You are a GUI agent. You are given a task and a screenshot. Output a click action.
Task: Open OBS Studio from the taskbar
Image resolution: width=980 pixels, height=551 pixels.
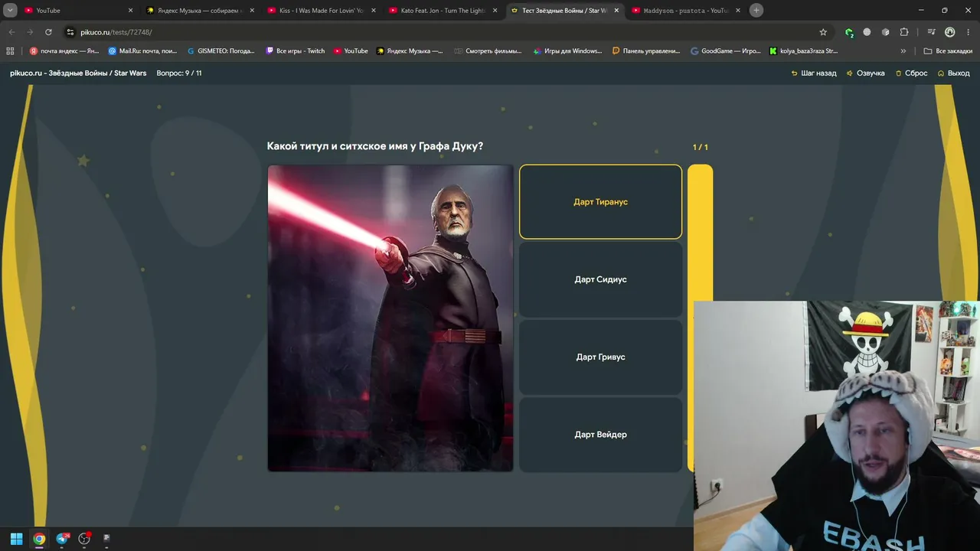tap(84, 539)
